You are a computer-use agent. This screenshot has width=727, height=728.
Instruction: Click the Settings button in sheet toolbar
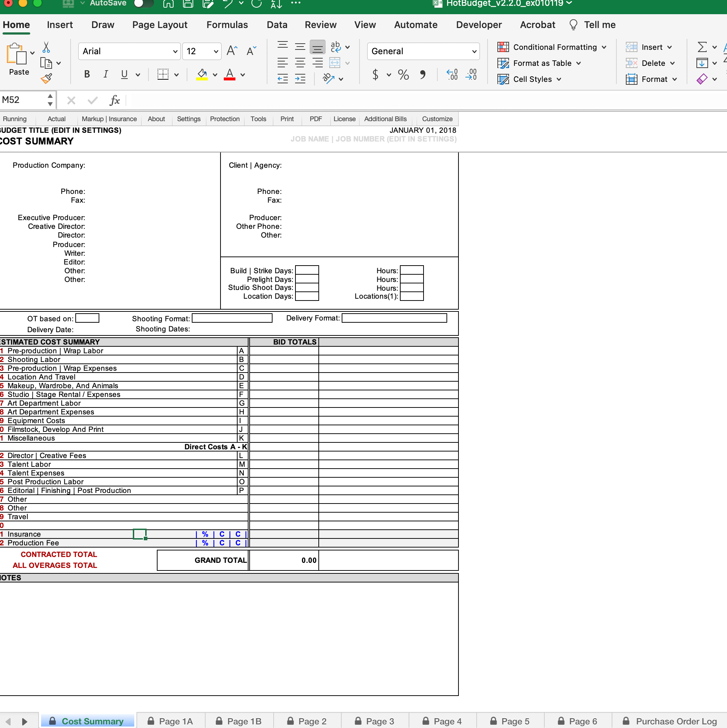click(188, 119)
